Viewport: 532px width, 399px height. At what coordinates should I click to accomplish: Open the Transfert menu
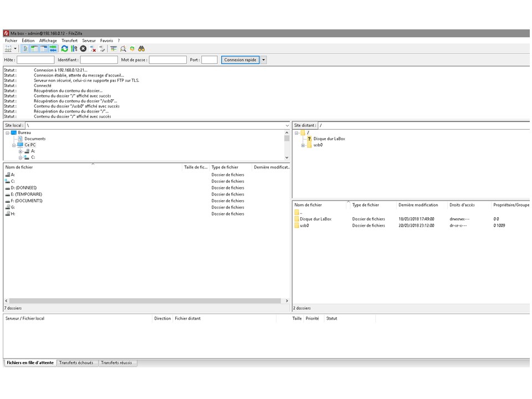[69, 40]
